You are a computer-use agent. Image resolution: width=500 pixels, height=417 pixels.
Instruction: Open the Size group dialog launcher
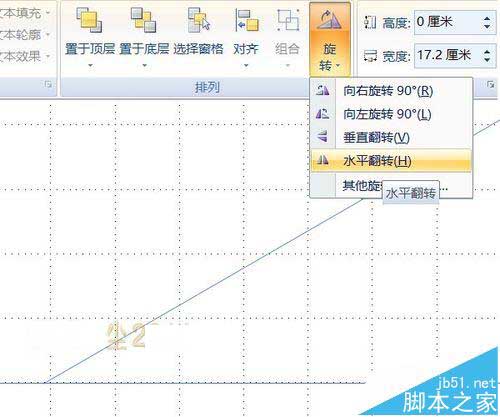click(x=490, y=84)
